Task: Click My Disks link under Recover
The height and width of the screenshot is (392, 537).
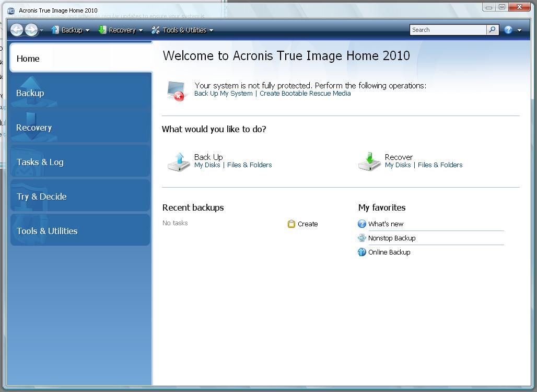Action: (398, 165)
